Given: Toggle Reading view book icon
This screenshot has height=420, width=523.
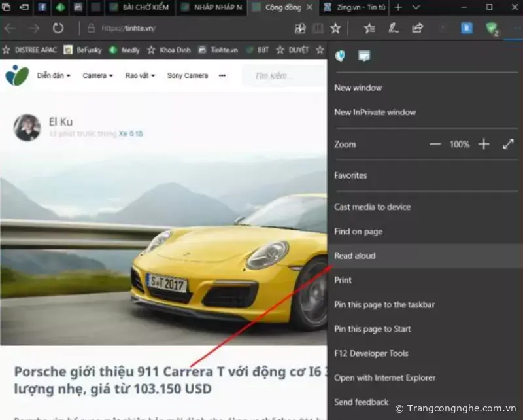Looking at the screenshot, I should click(x=318, y=28).
